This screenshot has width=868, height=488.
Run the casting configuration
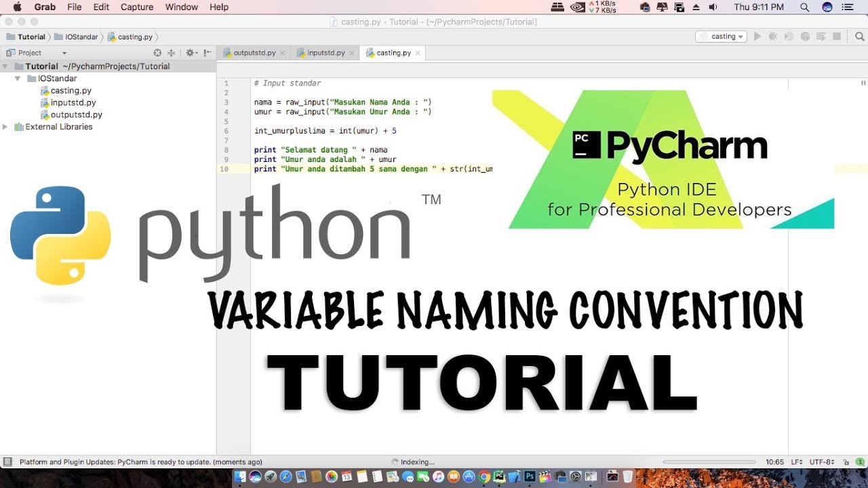(x=757, y=37)
